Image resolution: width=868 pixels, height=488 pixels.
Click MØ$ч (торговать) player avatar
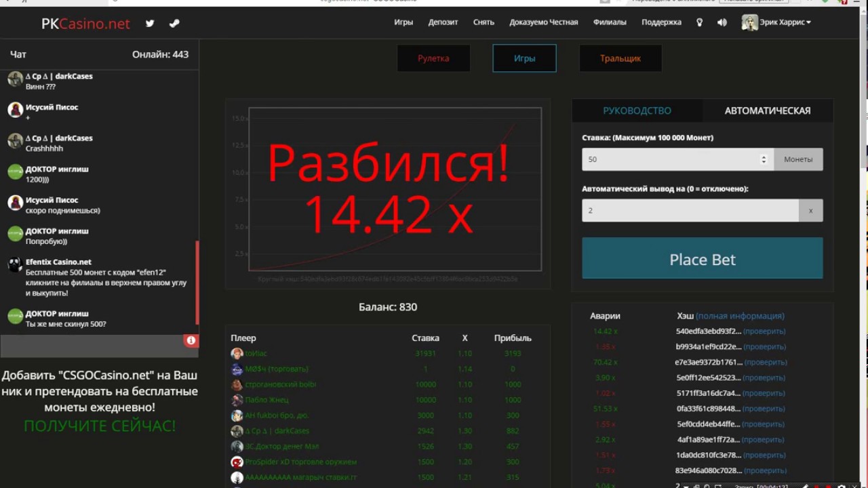(237, 369)
